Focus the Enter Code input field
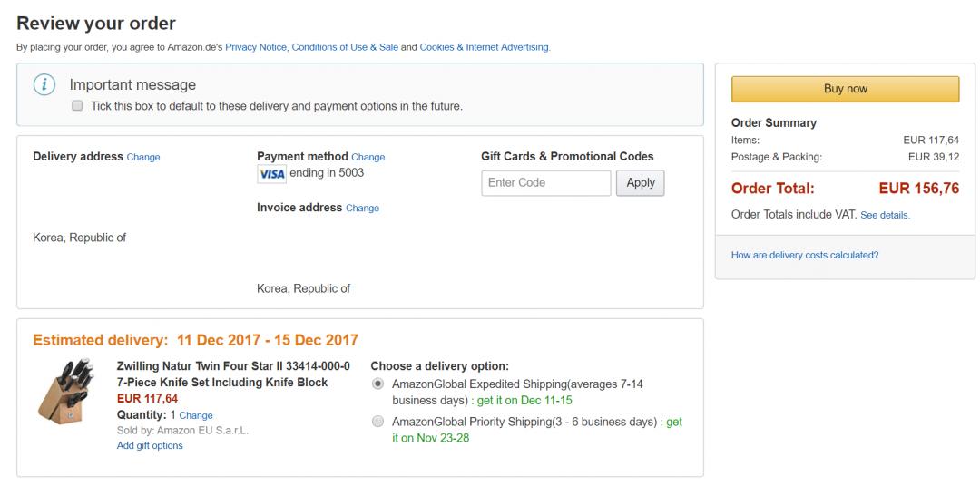 545,182
